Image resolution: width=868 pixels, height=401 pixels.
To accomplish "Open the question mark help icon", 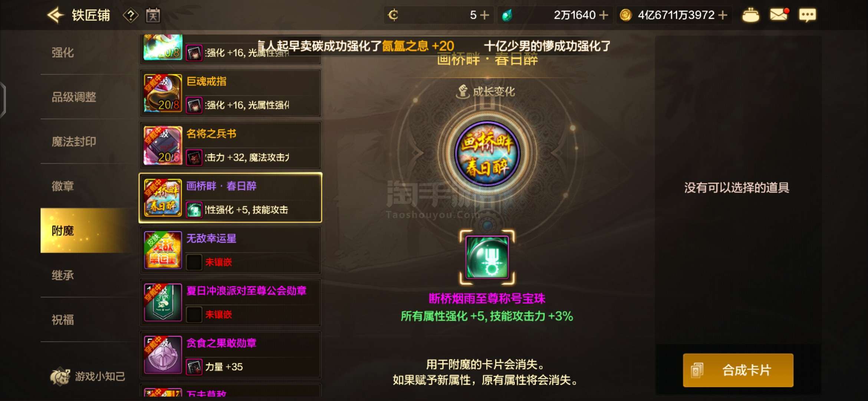I will point(131,16).
